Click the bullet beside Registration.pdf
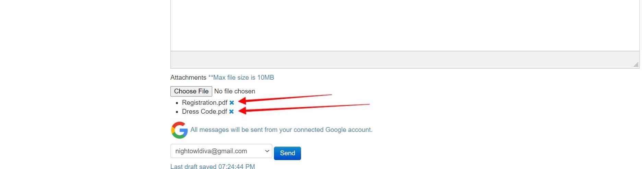Viewport: 644px width, 169px height. pos(177,103)
